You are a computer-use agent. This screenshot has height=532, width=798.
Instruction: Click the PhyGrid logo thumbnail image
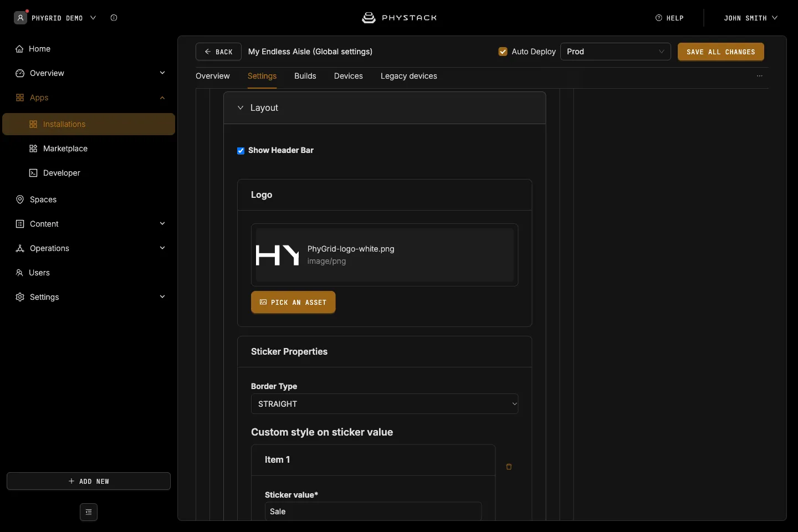tap(278, 255)
